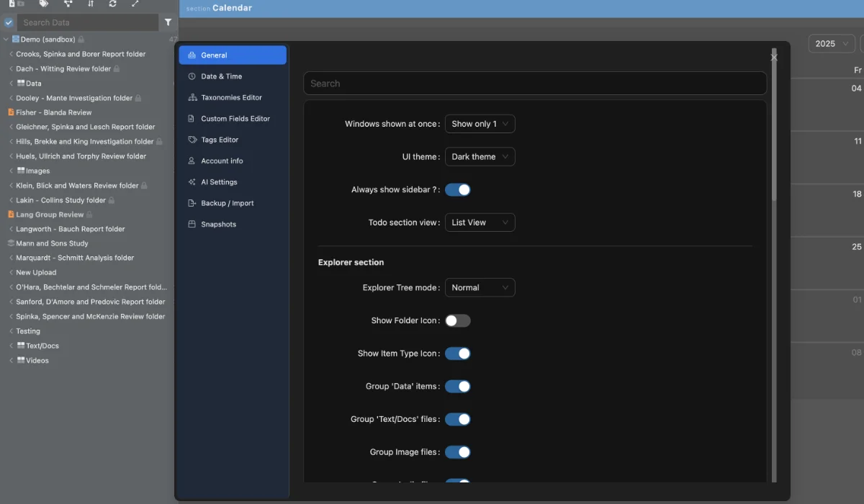Toggle the Group 'Data' items switch
This screenshot has width=864, height=504.
458,386
